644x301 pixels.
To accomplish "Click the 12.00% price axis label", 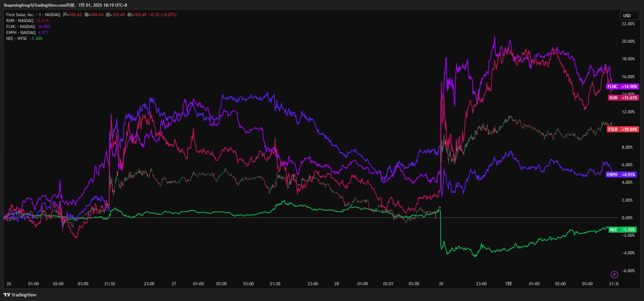I will [628, 112].
